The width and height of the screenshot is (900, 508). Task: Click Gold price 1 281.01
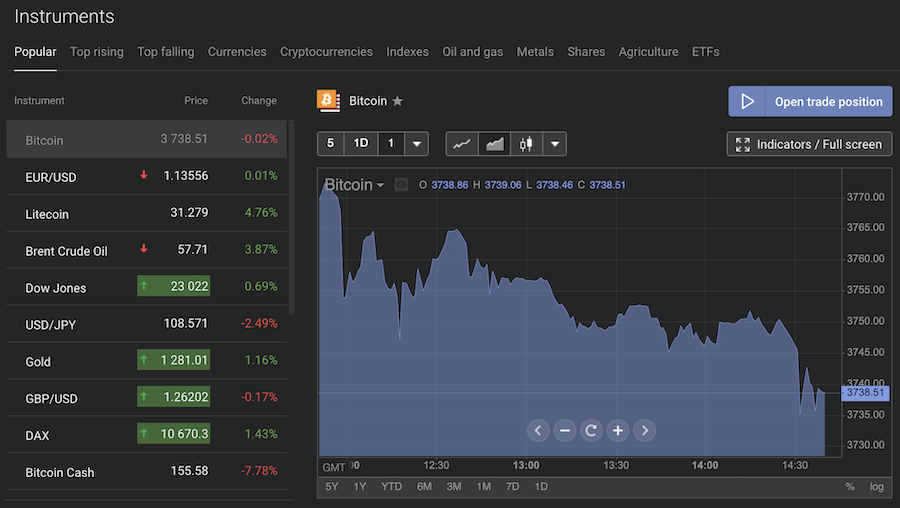pyautogui.click(x=173, y=360)
